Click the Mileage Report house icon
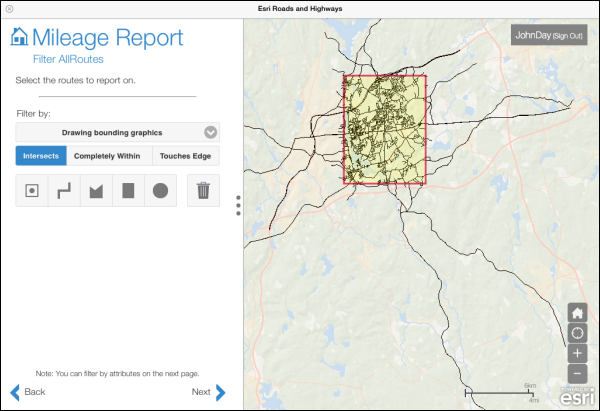 pos(19,38)
